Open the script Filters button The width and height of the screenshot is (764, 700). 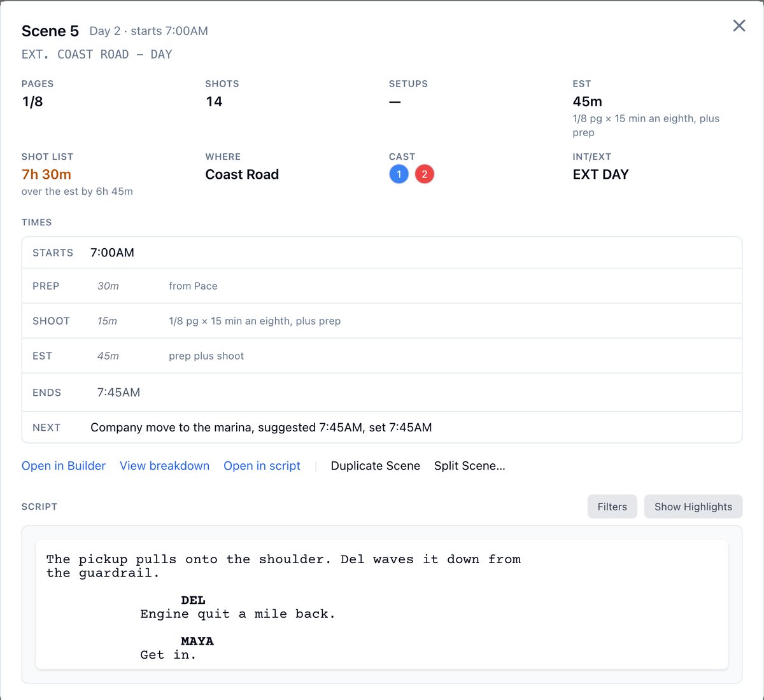[612, 507]
